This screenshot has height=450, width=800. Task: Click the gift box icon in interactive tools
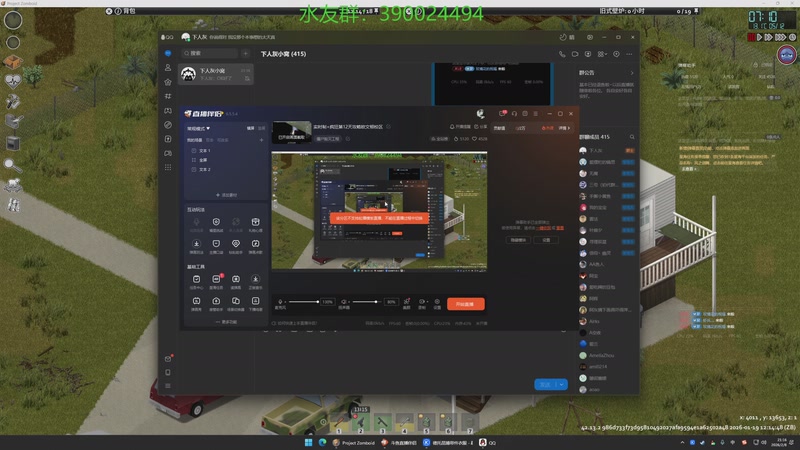(x=255, y=222)
